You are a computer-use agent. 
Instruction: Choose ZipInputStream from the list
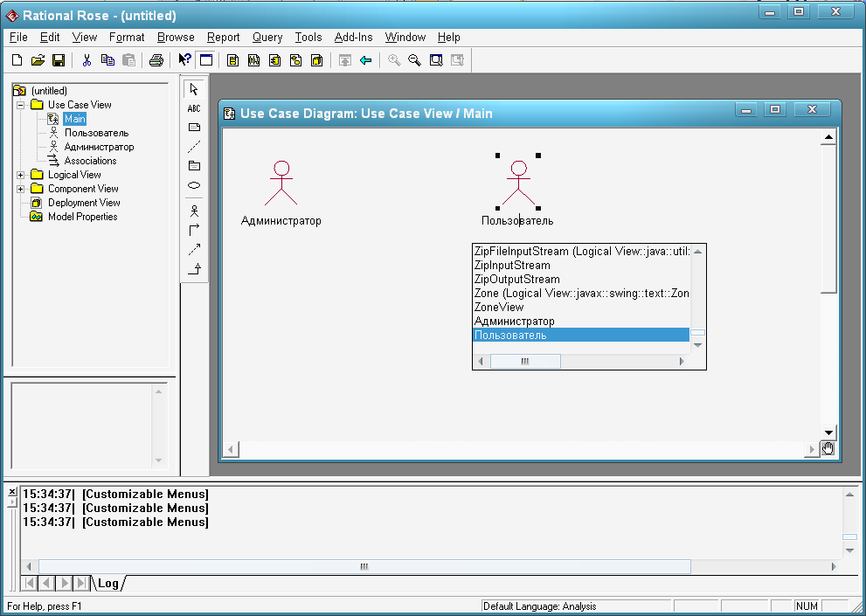point(581,265)
